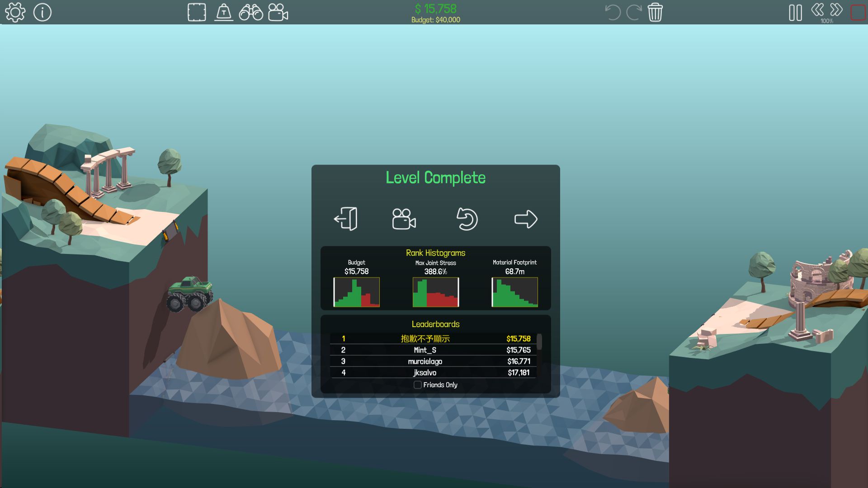Speed up simulation speed
The width and height of the screenshot is (868, 488).
[x=836, y=9]
